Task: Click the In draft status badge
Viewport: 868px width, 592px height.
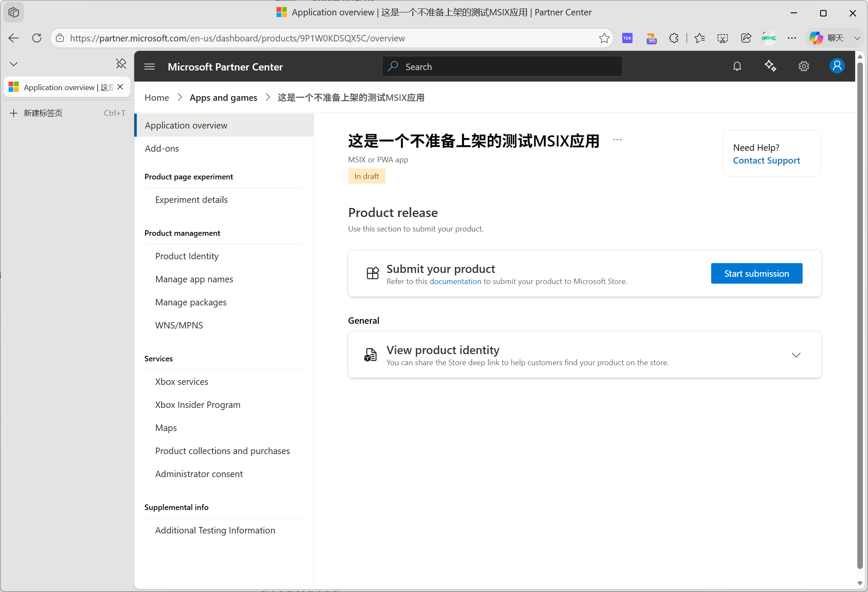Action: click(x=367, y=176)
